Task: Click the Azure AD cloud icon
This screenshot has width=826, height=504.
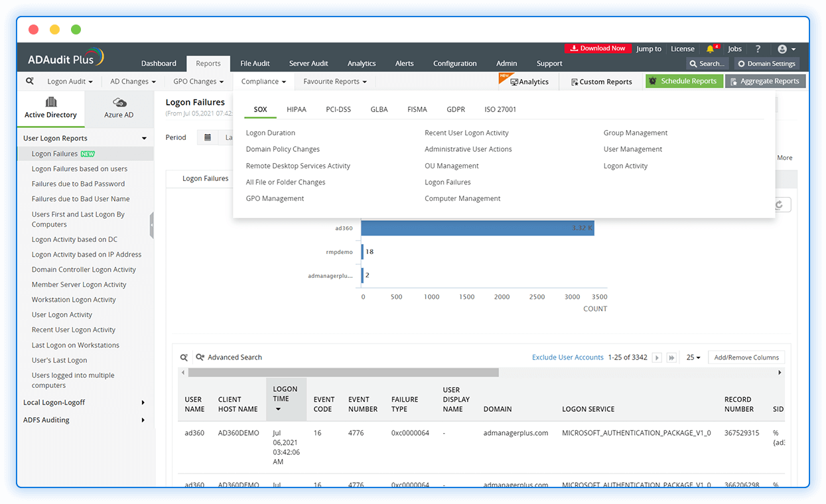Action: [x=119, y=101]
